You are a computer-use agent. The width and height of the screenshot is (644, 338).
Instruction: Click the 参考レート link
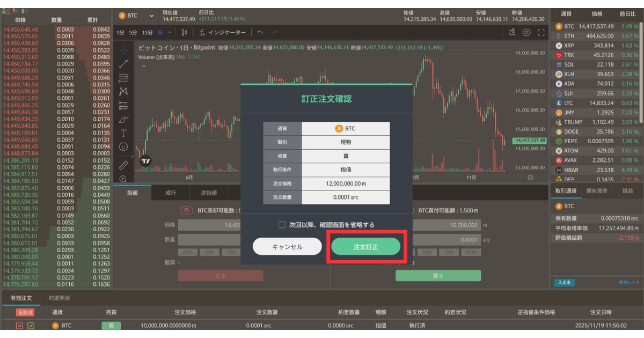tap(629, 283)
